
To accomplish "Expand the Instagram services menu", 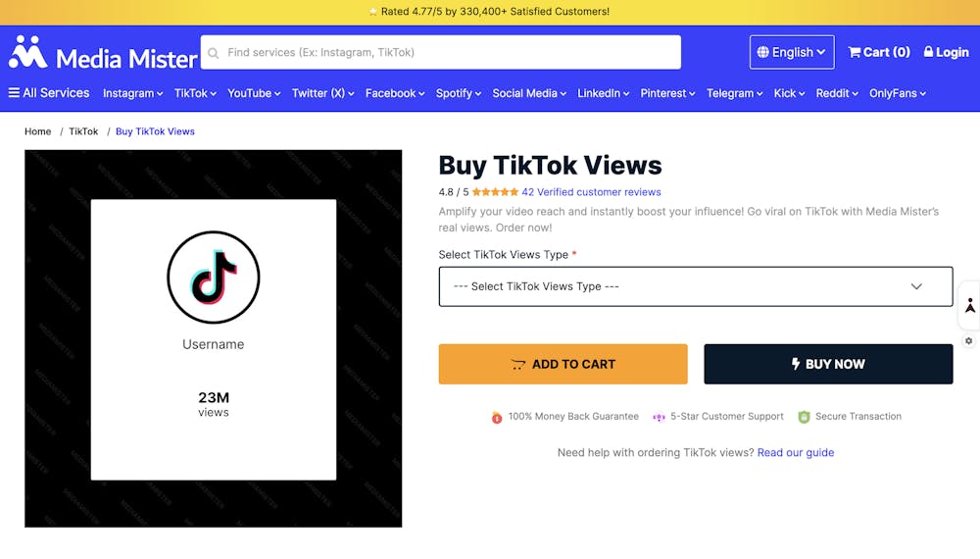I will coord(132,93).
